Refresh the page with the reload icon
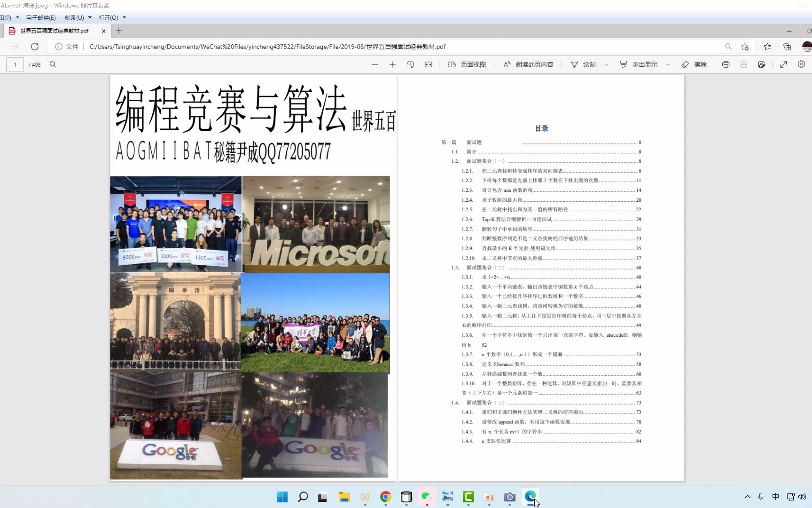 click(35, 47)
